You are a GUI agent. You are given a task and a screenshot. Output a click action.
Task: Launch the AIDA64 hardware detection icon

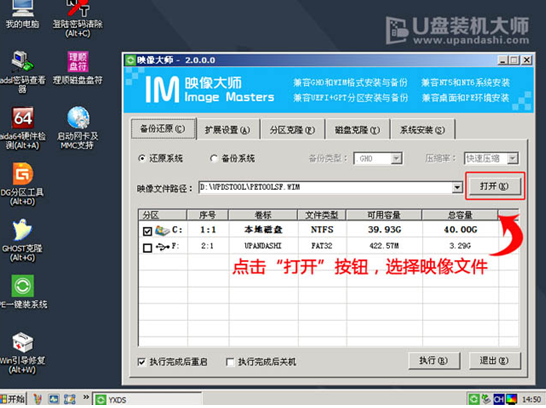point(22,128)
